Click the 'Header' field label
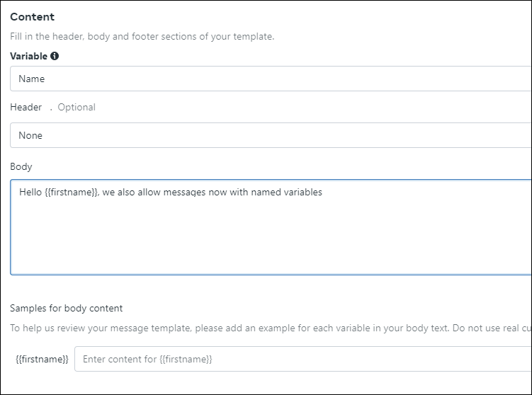 coord(26,107)
